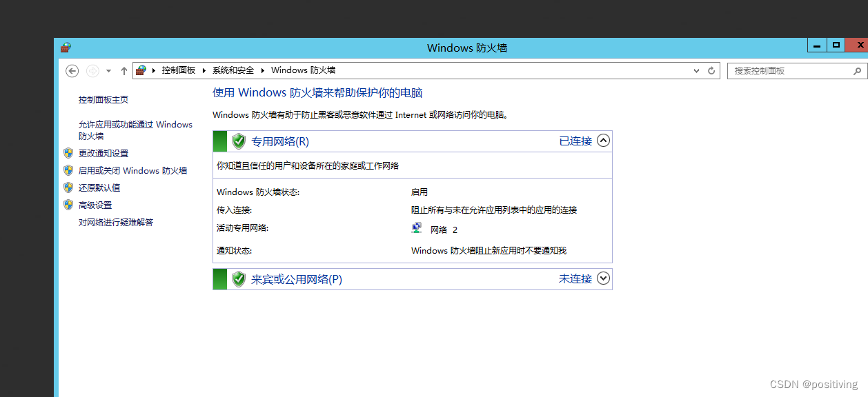Open recent locations dropdown arrow
This screenshot has width=868, height=397.
(108, 71)
